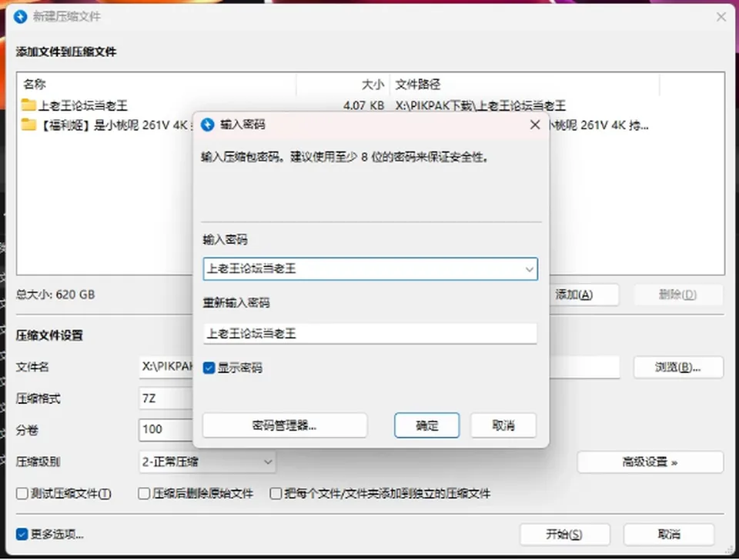Click the 文件路径 column header
The width and height of the screenshot is (739, 560).
click(x=524, y=85)
